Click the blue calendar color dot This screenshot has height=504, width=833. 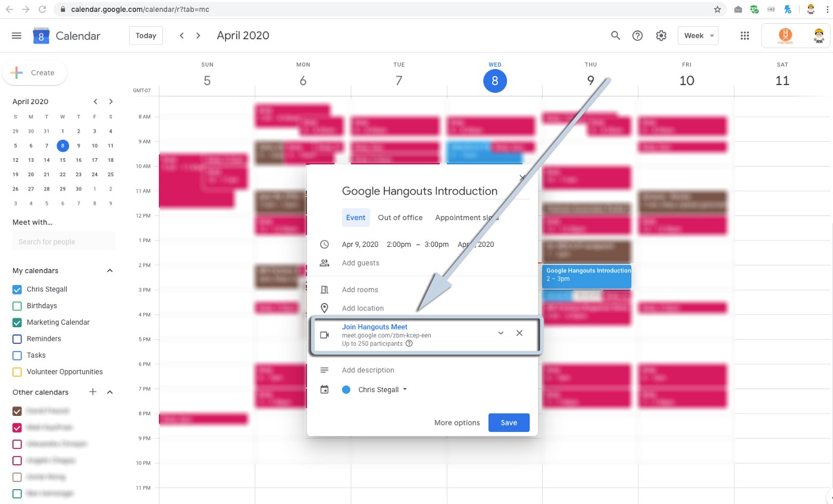[x=346, y=390]
